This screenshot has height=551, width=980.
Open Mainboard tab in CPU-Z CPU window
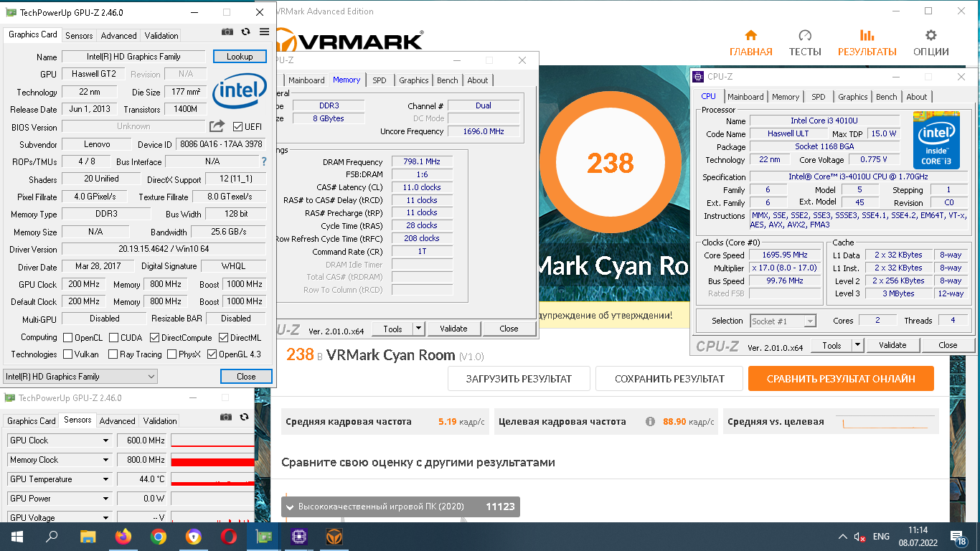point(745,97)
